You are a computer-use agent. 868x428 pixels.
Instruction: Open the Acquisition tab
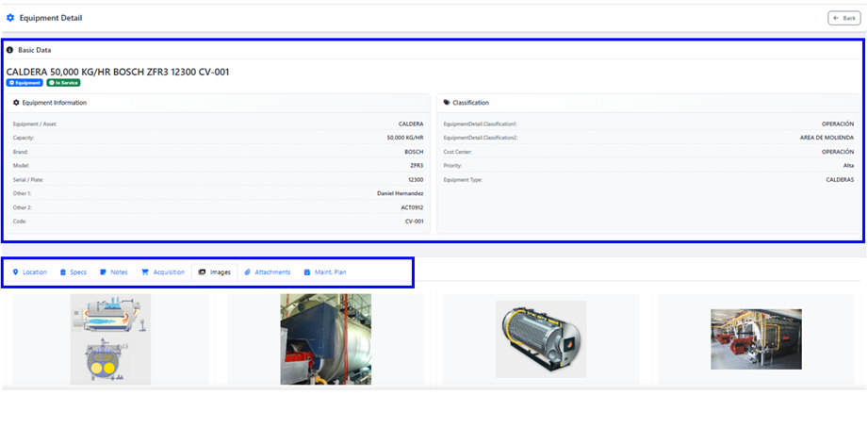tap(163, 272)
